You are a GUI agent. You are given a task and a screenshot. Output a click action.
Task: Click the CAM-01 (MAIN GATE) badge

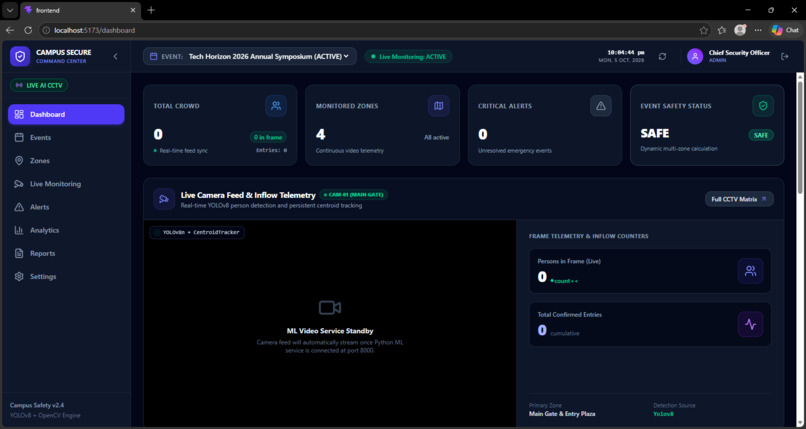(x=354, y=195)
